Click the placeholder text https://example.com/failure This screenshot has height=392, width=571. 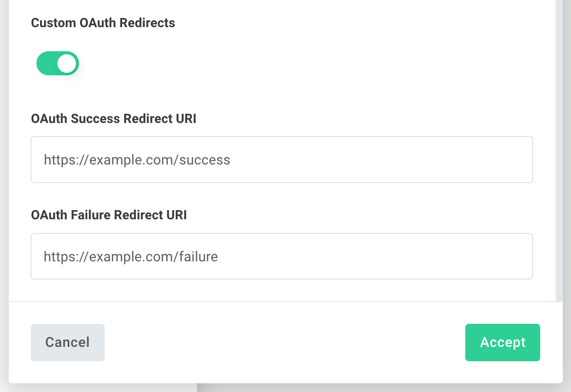(x=130, y=256)
